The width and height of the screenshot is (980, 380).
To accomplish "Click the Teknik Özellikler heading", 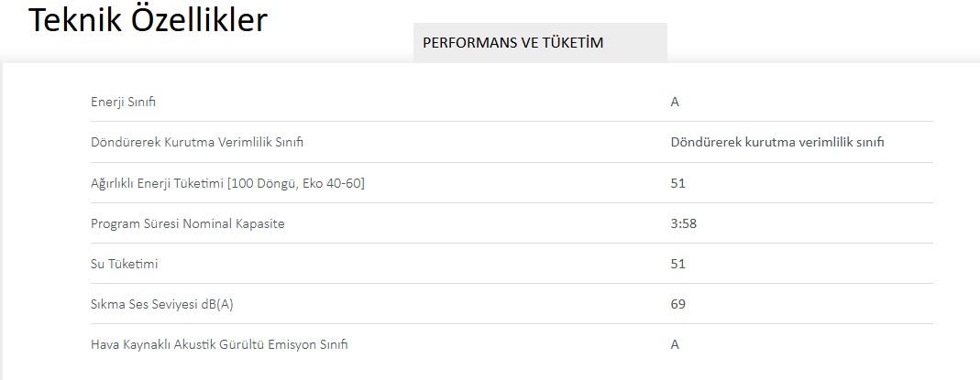I will pyautogui.click(x=149, y=20).
